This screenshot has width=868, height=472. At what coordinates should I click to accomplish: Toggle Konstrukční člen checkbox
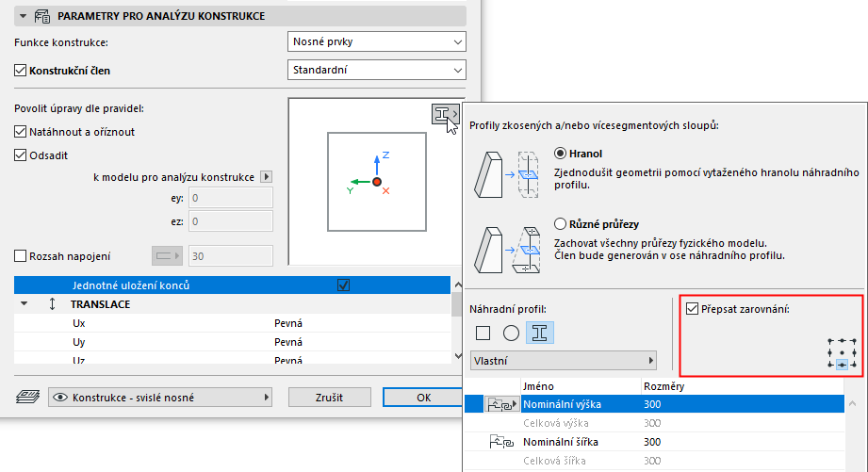[x=22, y=70]
